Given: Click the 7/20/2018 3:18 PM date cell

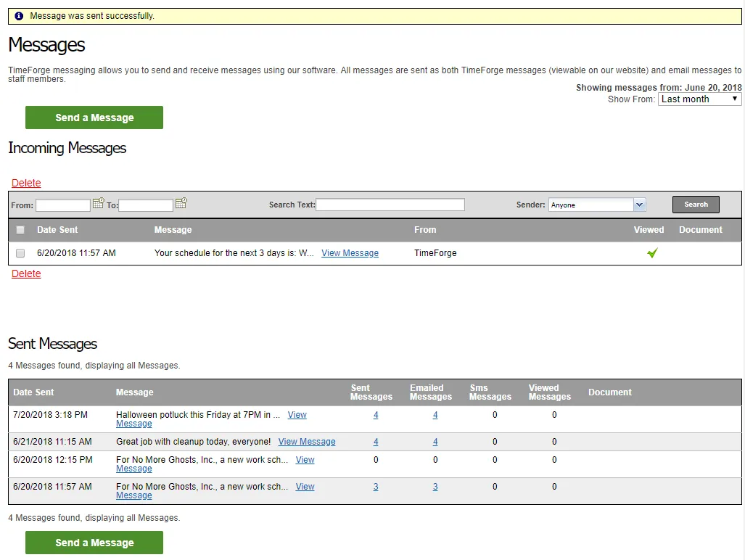Looking at the screenshot, I should [x=50, y=415].
